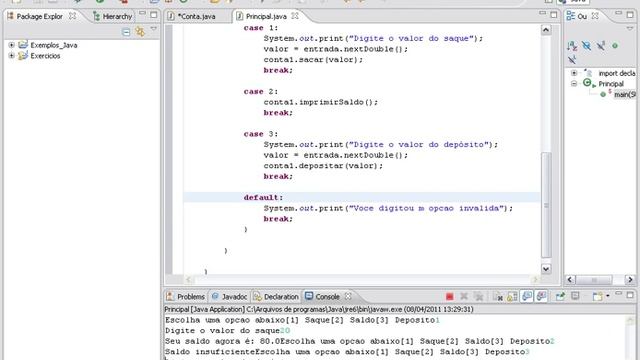640x360 pixels.
Task: Select the Exercicios project folder icon
Action: click(x=23, y=55)
